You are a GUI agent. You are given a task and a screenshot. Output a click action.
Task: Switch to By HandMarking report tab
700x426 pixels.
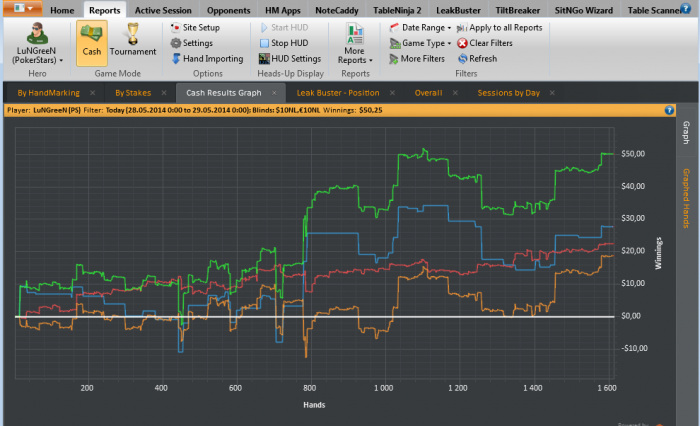click(x=49, y=93)
